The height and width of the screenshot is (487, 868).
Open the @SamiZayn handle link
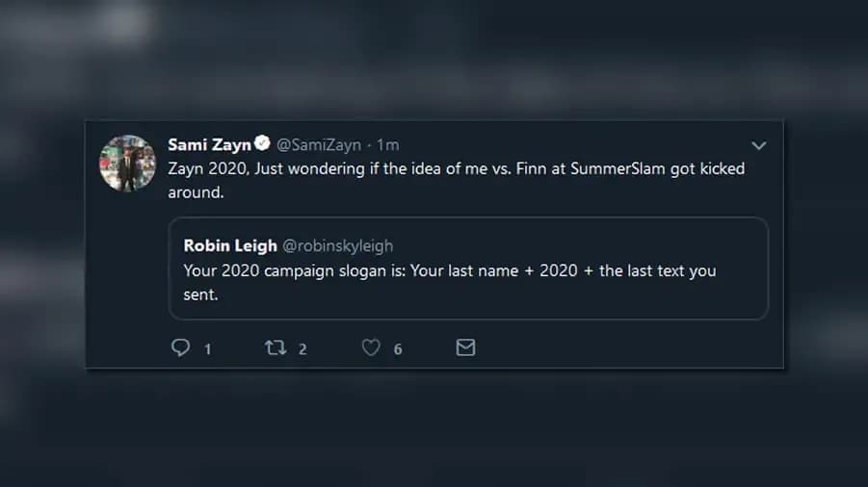point(319,145)
